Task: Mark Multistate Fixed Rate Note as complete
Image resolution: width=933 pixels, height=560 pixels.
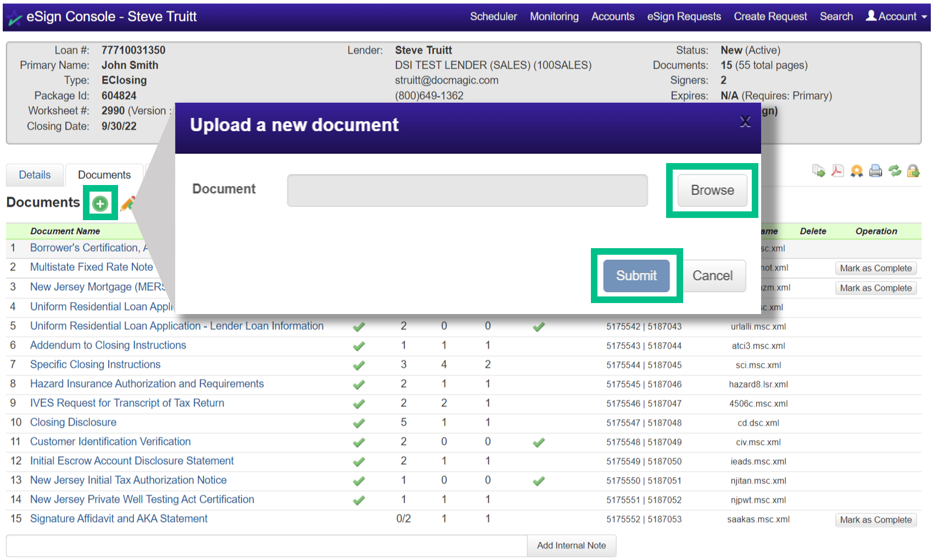Action: pos(875,268)
